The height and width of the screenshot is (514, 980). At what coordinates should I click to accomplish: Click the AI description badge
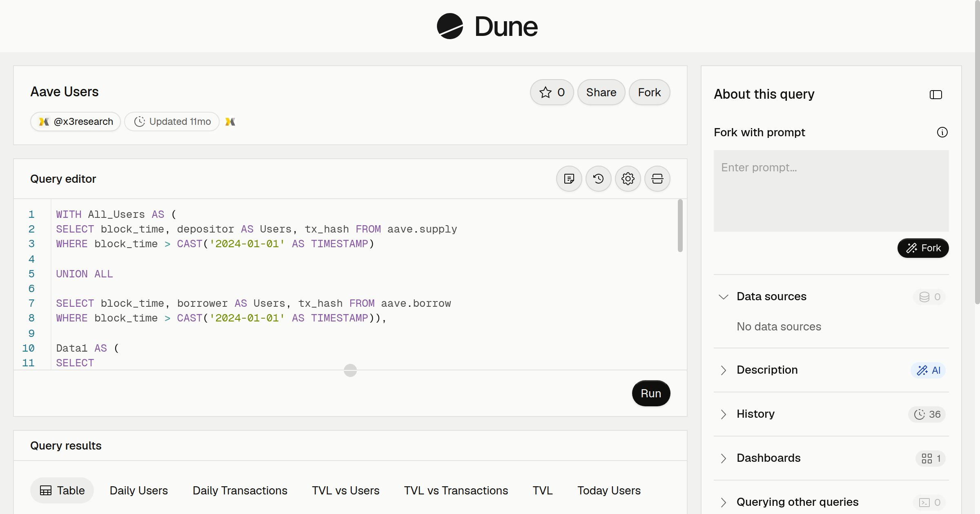tap(928, 370)
